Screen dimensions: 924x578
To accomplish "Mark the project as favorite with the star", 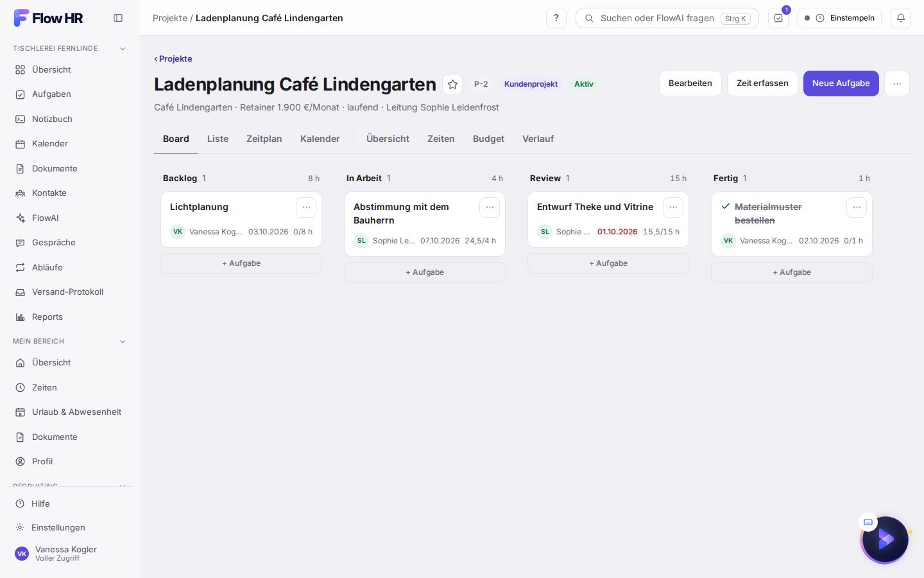I will tap(452, 84).
